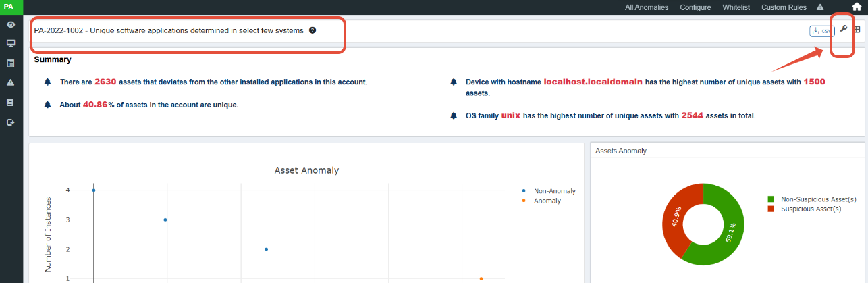Click the wrench settings icon
This screenshot has width=868, height=283.
(843, 29)
